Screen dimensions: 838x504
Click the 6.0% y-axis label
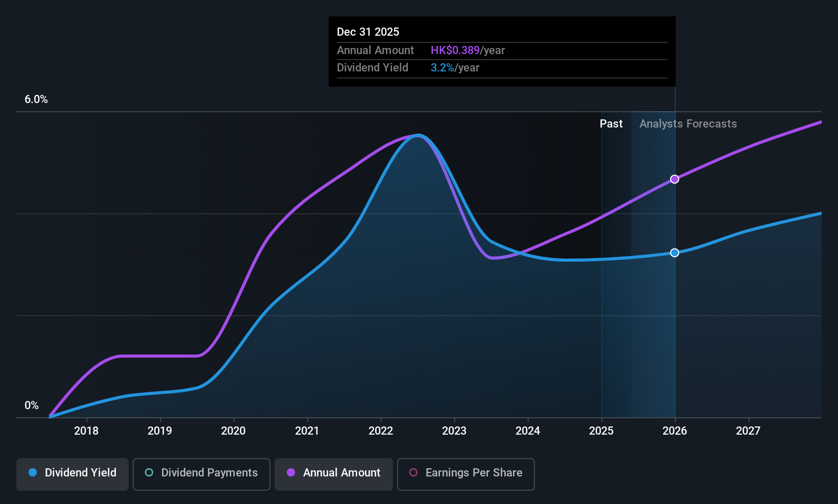(x=36, y=99)
